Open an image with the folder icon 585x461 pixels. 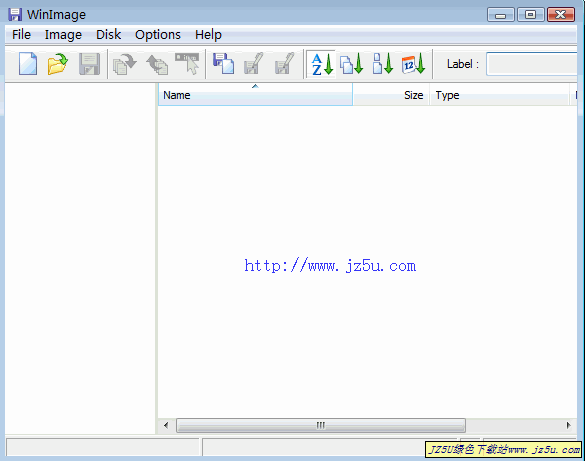tap(58, 64)
